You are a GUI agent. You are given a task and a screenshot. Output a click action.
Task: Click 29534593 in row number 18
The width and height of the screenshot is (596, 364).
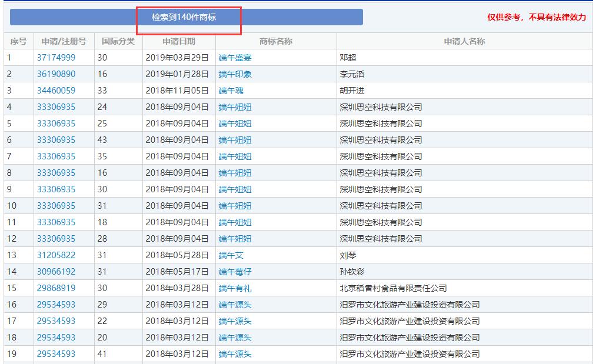(56, 338)
